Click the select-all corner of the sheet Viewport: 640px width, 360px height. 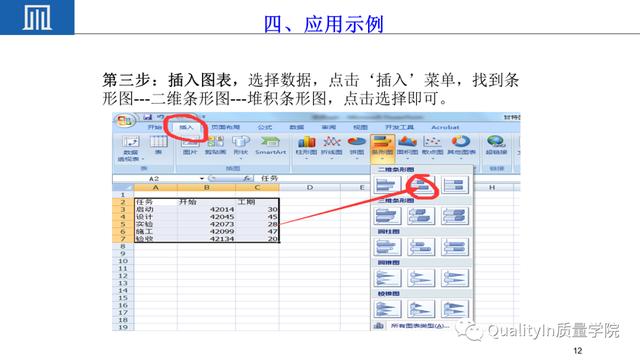point(123,187)
